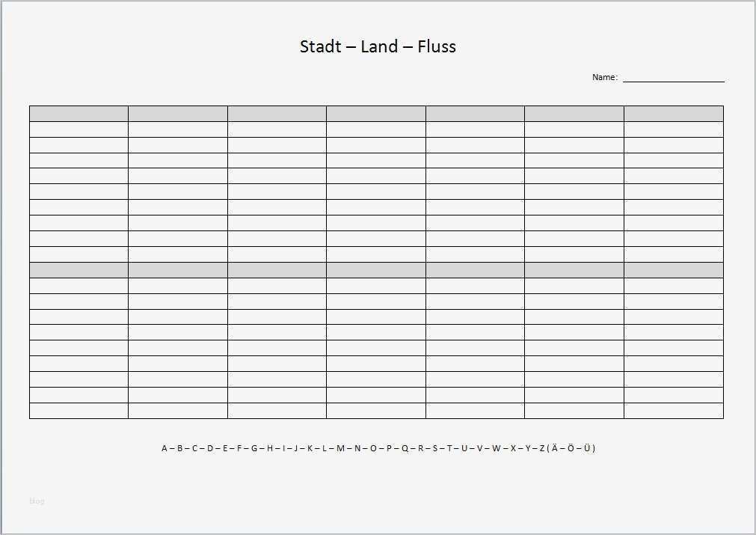Viewport: 756px width, 535px height.
Task: Click the first white cell below the top header
Action: [x=79, y=129]
